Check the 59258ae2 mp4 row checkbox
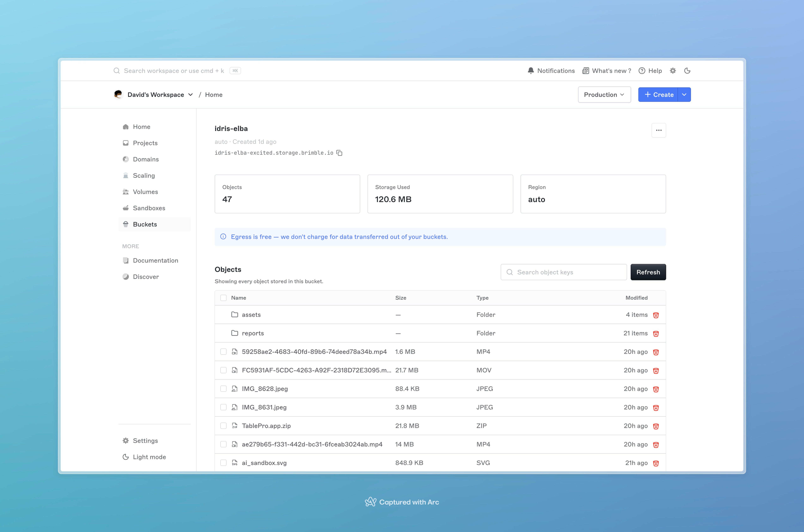The image size is (804, 532). [x=223, y=352]
